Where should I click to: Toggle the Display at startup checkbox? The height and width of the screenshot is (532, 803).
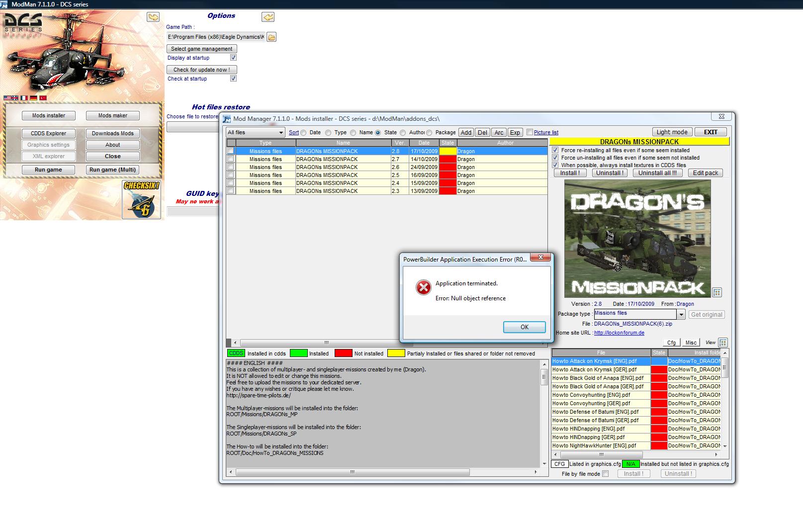(233, 58)
